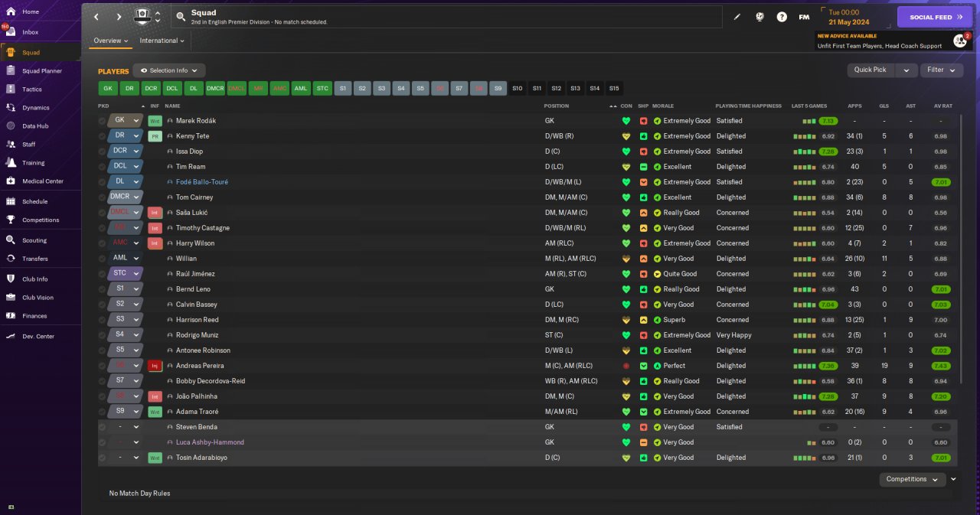Select the STC position filter chip
Screen dimensions: 980x515
[322, 88]
